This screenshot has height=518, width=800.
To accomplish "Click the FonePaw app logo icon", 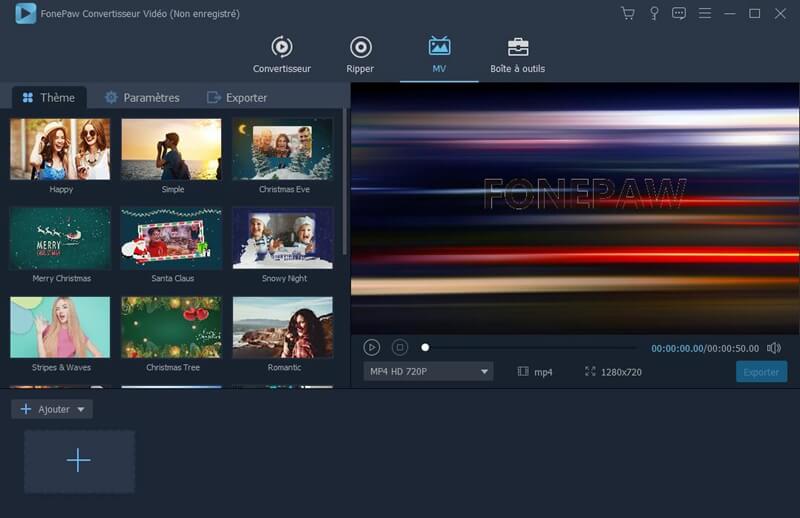I will (x=26, y=13).
